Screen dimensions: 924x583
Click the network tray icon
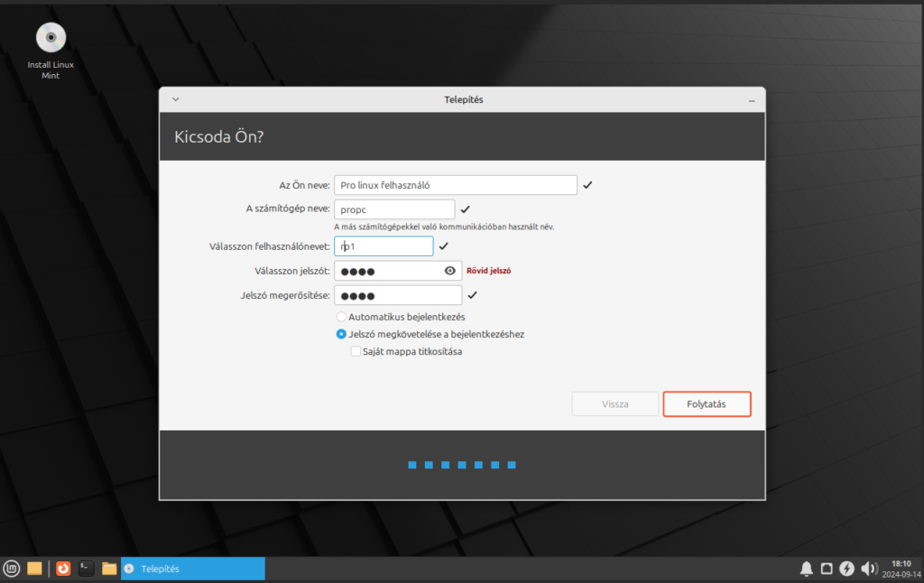point(827,569)
